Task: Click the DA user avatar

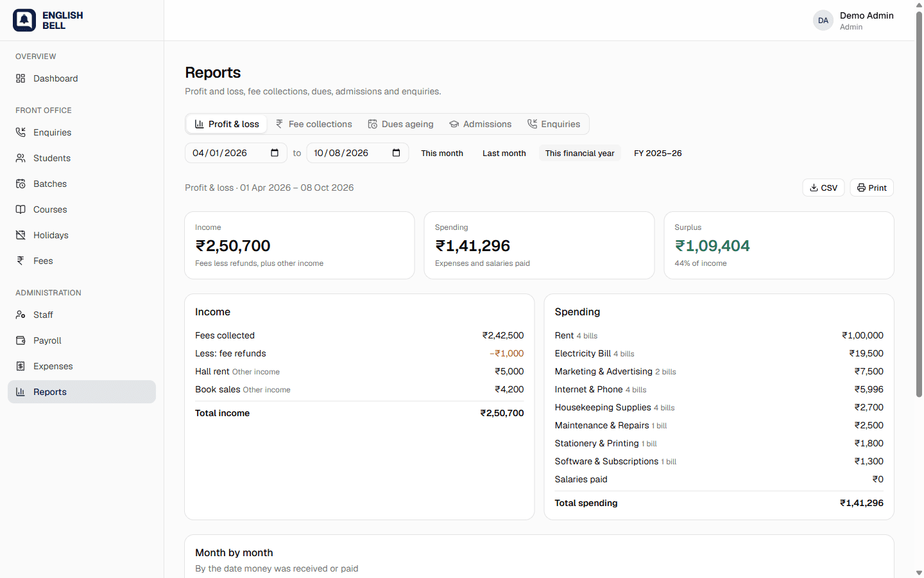Action: (x=823, y=21)
